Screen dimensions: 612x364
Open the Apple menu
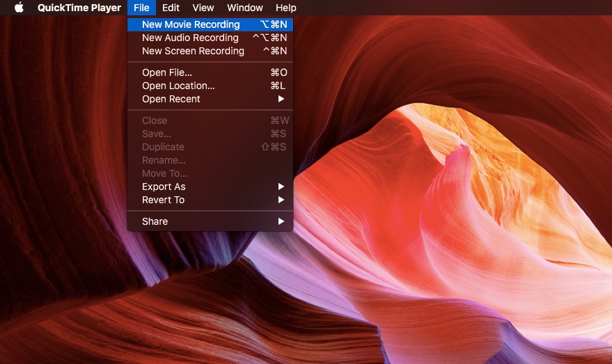tap(19, 8)
